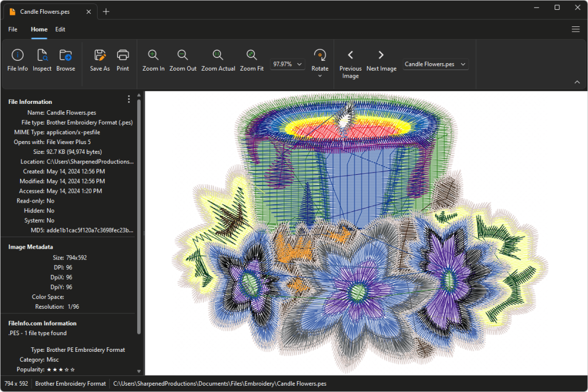This screenshot has height=392, width=588.
Task: Open the Print dialog
Action: 123,60
